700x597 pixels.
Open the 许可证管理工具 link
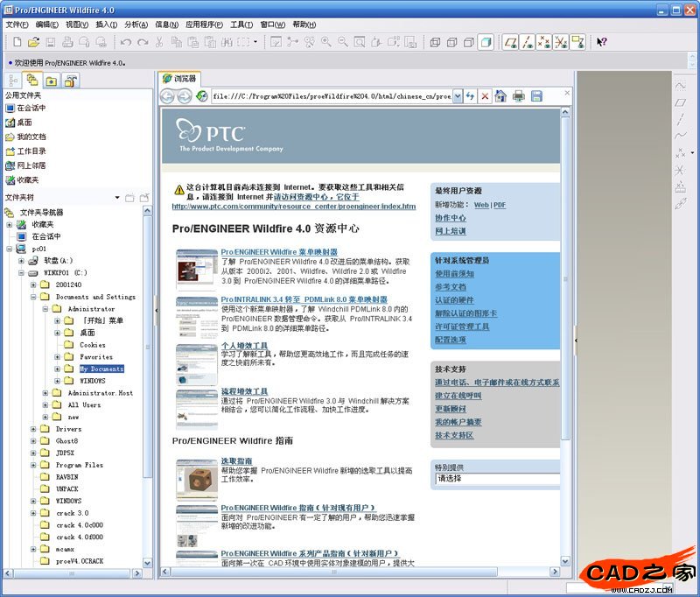point(462,327)
